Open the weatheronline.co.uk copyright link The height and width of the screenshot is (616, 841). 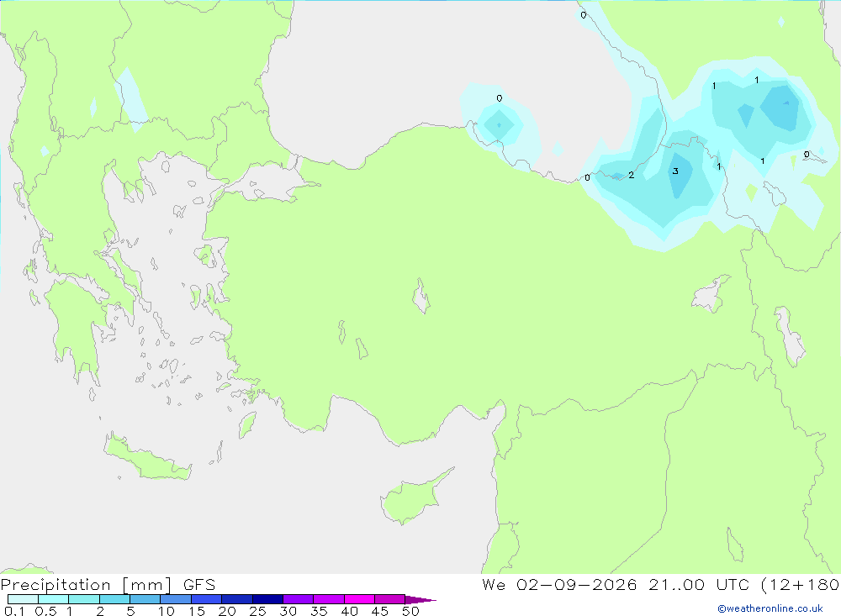coord(770,608)
